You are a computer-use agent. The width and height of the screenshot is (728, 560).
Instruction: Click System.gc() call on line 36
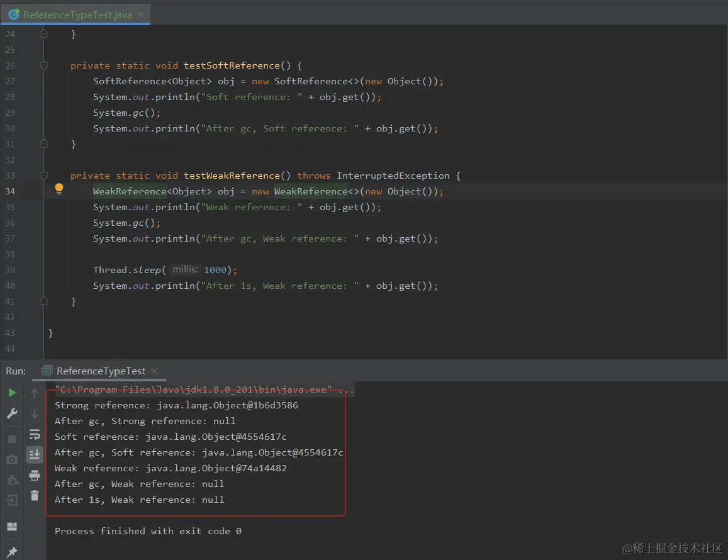pyautogui.click(x=126, y=223)
